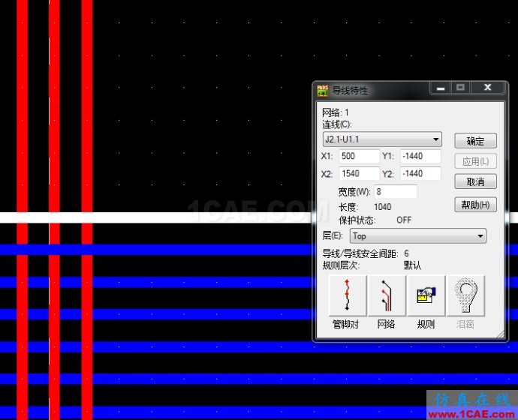Click the X2 field showing 1540
This screenshot has width=518, height=420.
click(x=359, y=173)
